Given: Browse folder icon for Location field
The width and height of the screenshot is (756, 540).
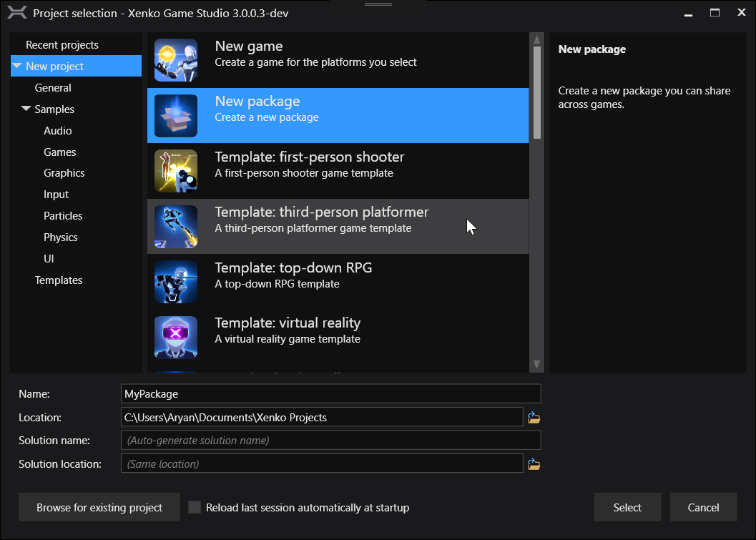Looking at the screenshot, I should click(534, 418).
